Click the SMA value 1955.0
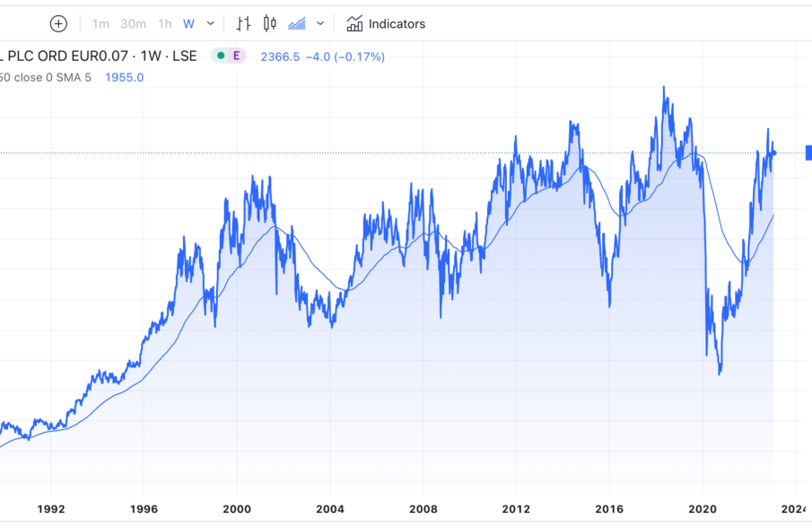This screenshot has width=812, height=528. click(124, 77)
